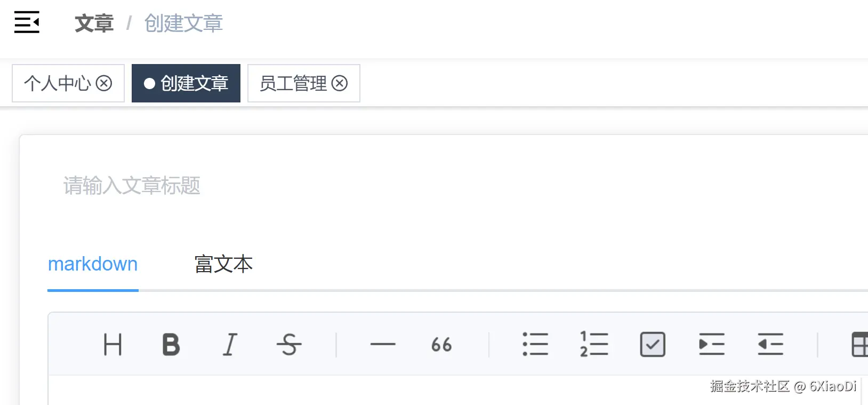The image size is (868, 405).
Task: Apply italic formatting in the editor toolbar
Action: point(230,345)
